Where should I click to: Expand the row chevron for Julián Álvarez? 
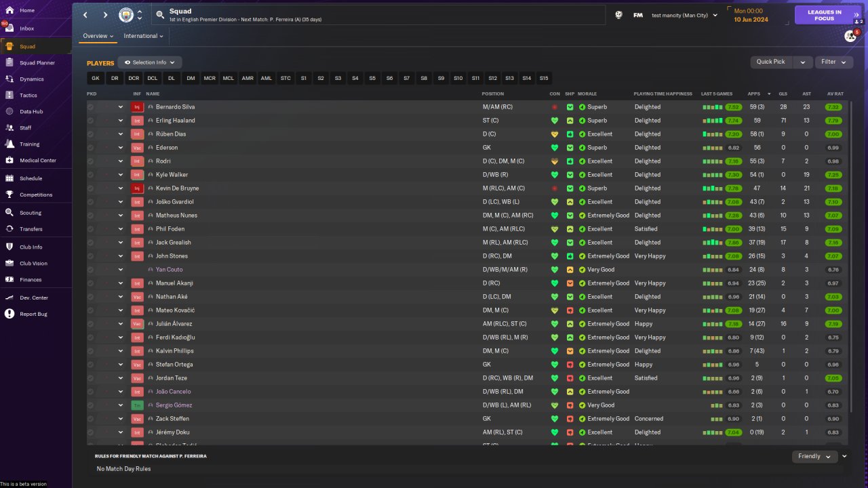(x=121, y=324)
